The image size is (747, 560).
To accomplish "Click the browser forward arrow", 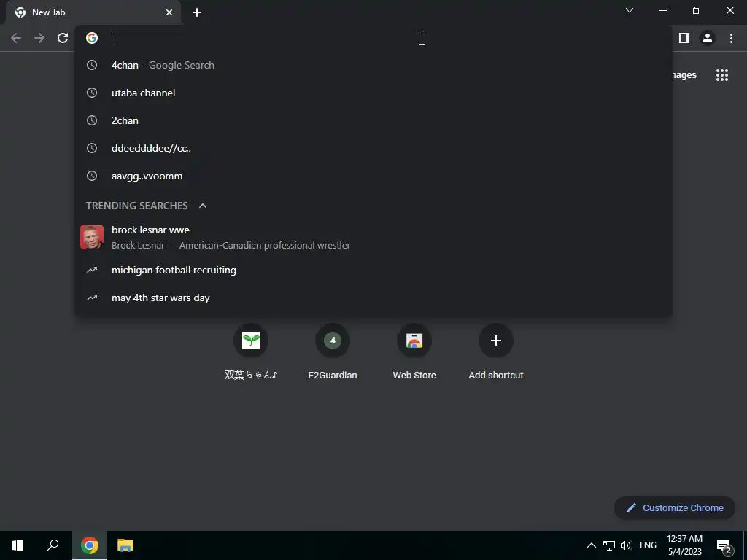I will click(x=39, y=38).
